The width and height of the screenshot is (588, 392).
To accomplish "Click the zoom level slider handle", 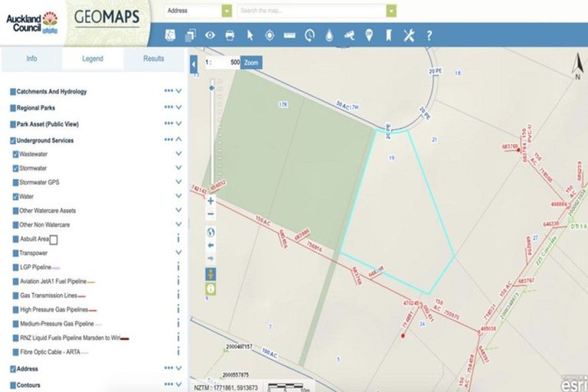I will tap(211, 88).
